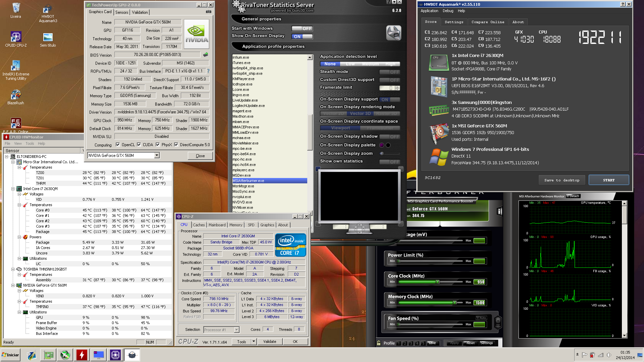This screenshot has height=362, width=644.
Task: Click the Windows logo image in Aquamark3
Action: tap(439, 157)
